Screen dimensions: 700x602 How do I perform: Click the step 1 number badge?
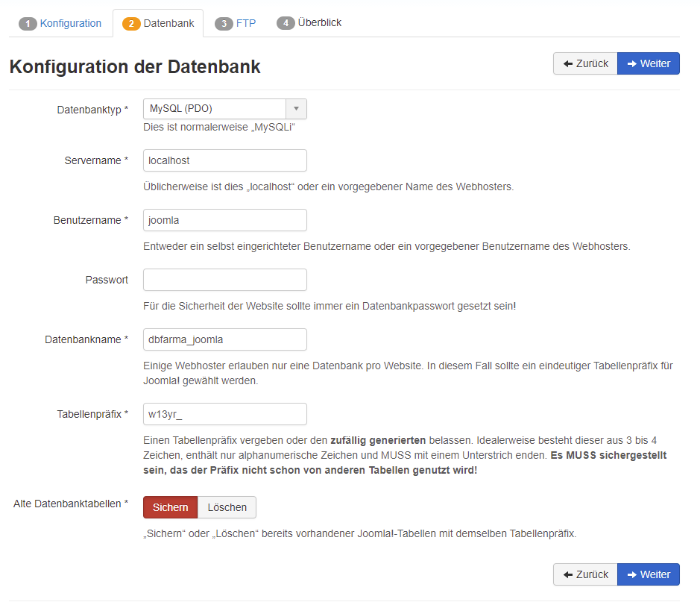[28, 24]
